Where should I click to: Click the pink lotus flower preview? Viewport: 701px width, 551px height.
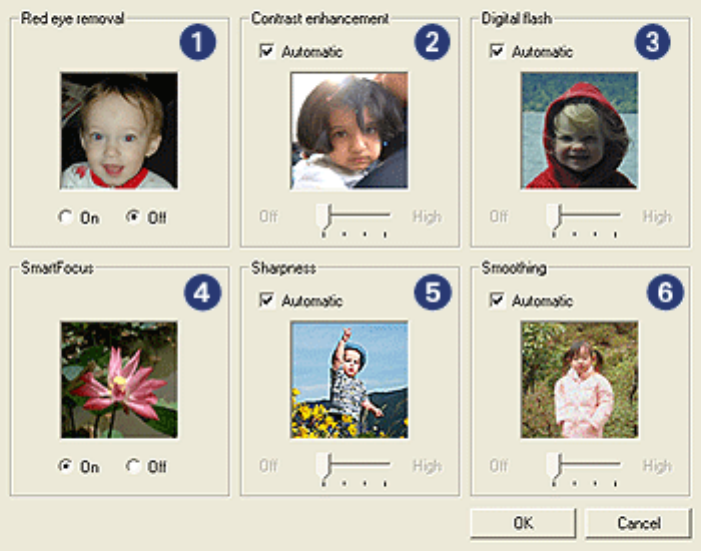[119, 380]
